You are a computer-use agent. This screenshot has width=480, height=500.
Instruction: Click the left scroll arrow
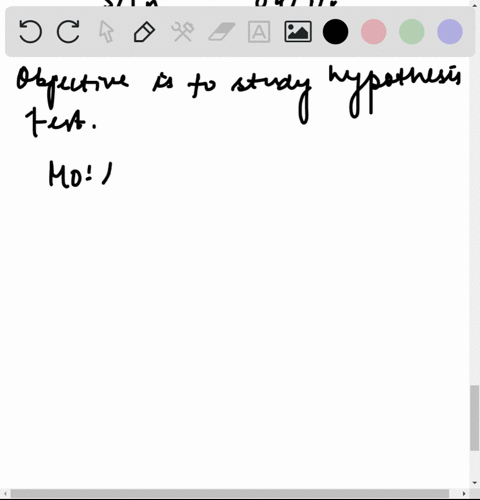tap(5, 493)
